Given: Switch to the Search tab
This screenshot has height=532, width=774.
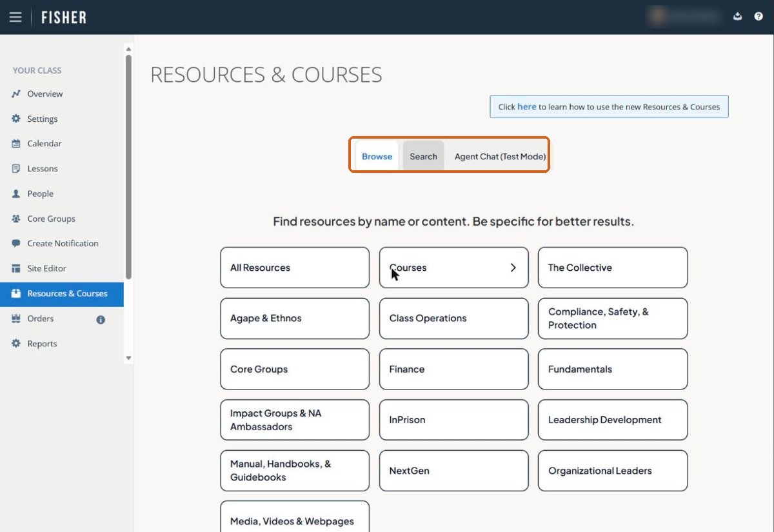Looking at the screenshot, I should (423, 156).
